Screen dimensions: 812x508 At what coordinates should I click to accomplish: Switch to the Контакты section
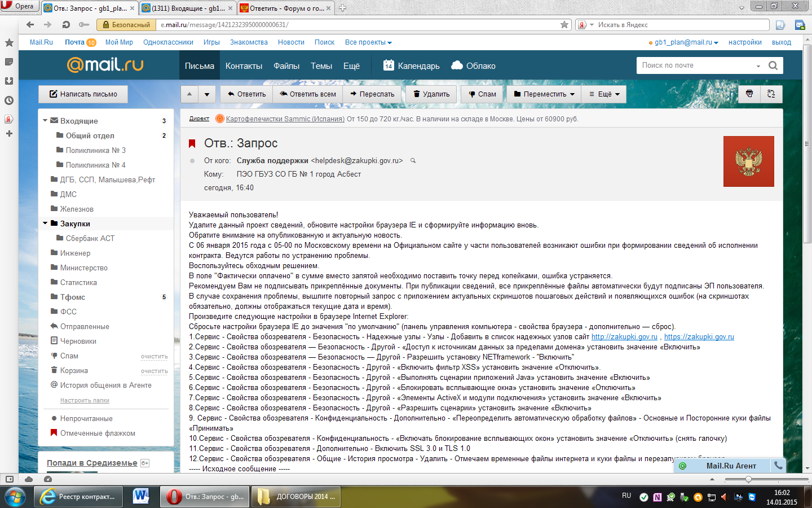(244, 66)
